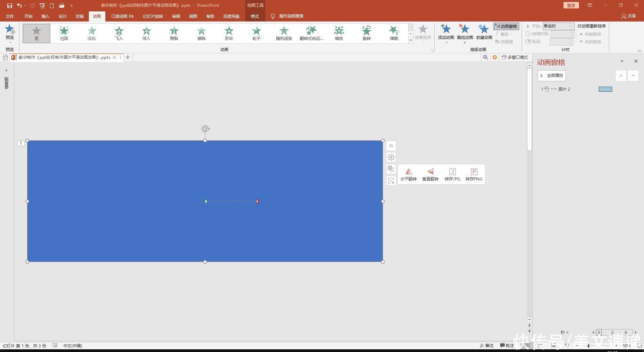Export shape with 转存PNG
This screenshot has height=352, width=644.
point(474,175)
